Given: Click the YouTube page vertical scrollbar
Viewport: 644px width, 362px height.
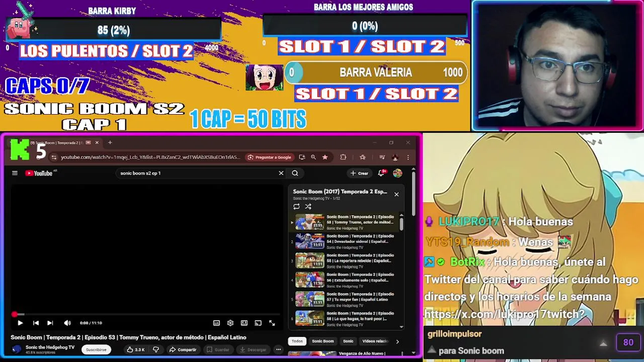Looking at the screenshot, I should (414, 194).
